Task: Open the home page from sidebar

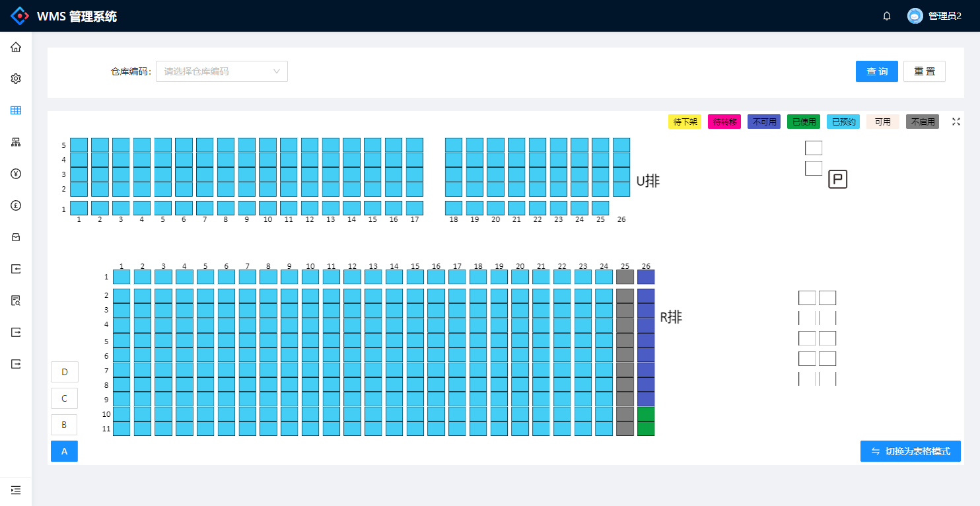Action: coord(16,47)
